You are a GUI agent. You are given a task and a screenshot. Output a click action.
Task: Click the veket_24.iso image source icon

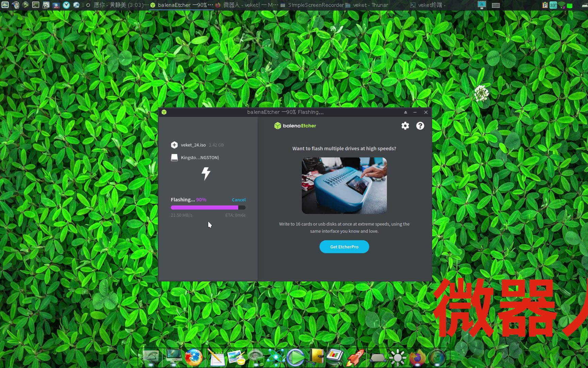click(x=174, y=145)
